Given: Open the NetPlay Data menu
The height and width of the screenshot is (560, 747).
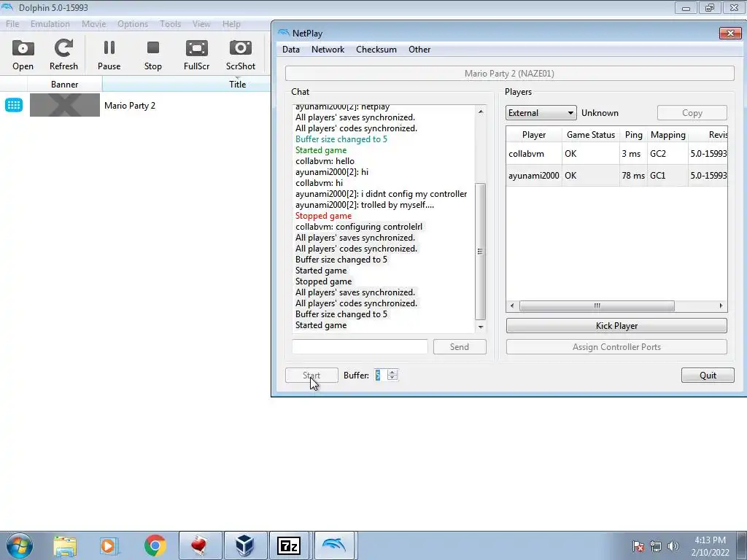Looking at the screenshot, I should [x=290, y=50].
